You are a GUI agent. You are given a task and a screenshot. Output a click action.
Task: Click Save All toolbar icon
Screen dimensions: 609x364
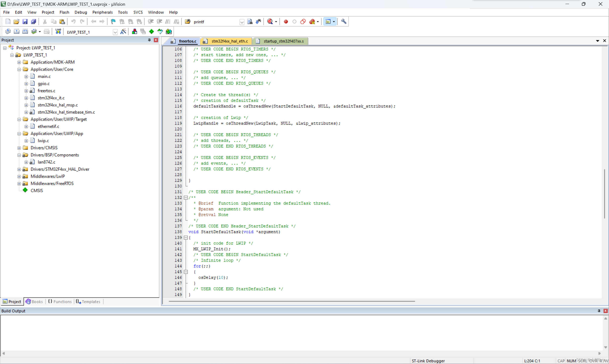34,22
